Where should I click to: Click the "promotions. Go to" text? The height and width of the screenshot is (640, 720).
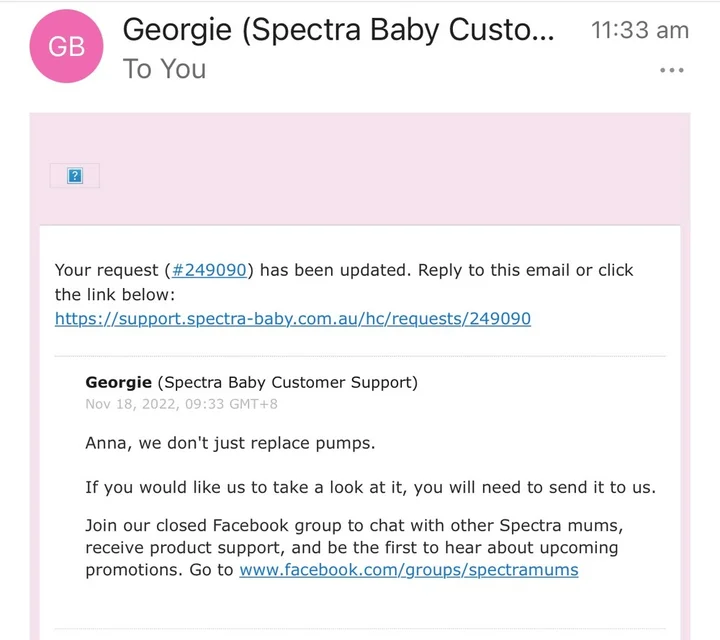[159, 570]
